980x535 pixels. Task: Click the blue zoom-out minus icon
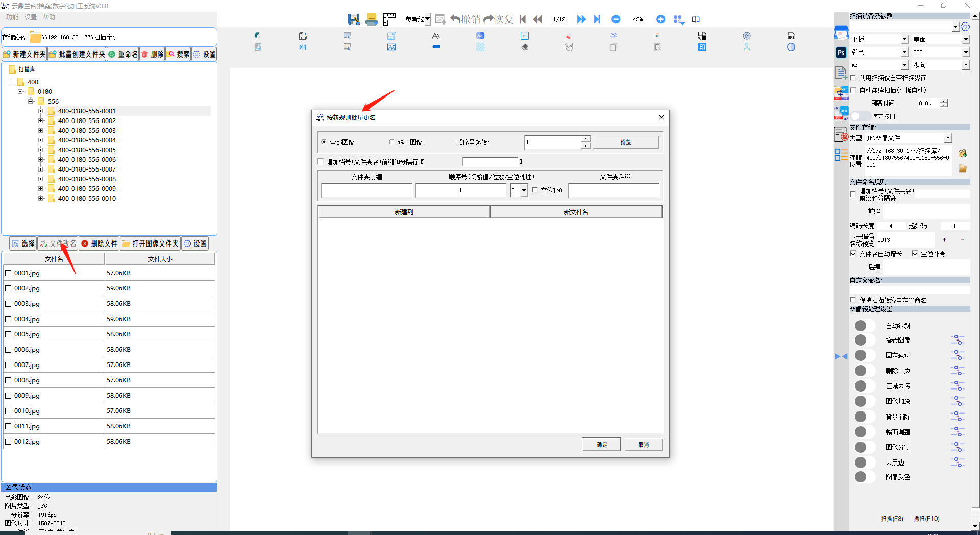click(616, 19)
